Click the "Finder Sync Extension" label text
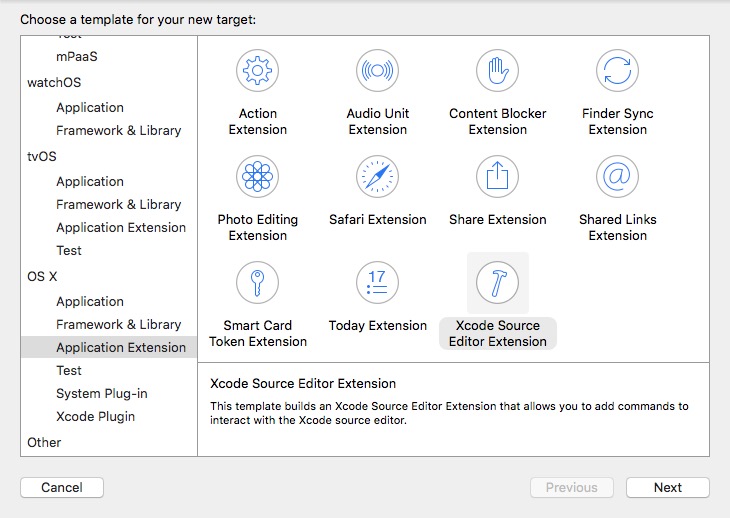Viewport: 730px width, 518px height. click(617, 121)
